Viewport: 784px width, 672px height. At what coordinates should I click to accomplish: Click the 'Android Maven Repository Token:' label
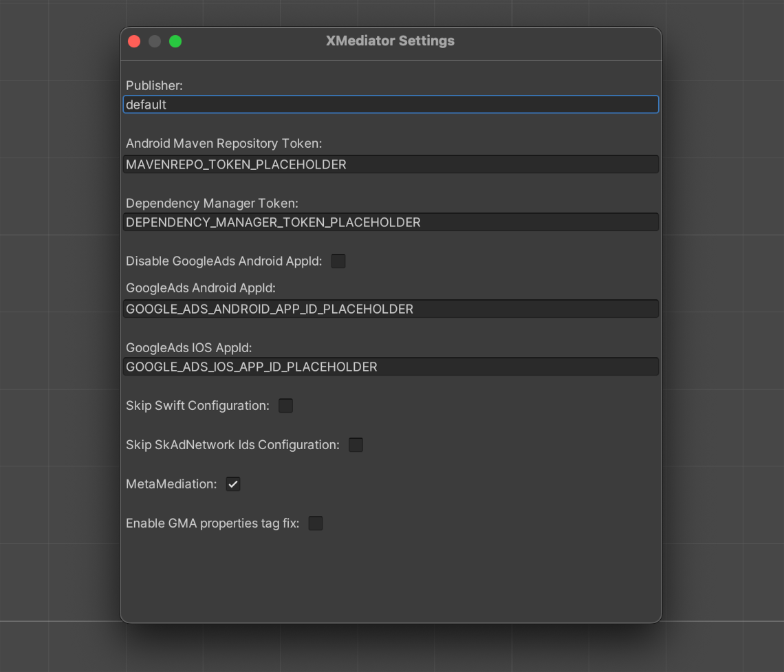point(224,144)
